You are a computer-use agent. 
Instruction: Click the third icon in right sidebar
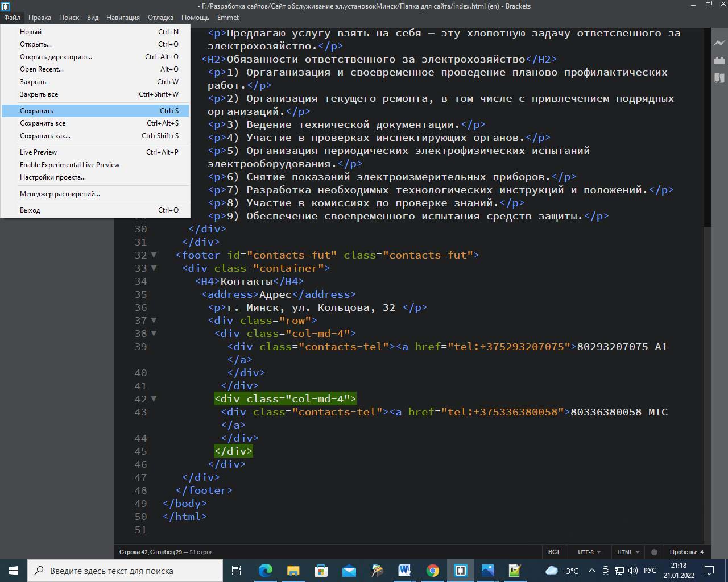pyautogui.click(x=719, y=78)
